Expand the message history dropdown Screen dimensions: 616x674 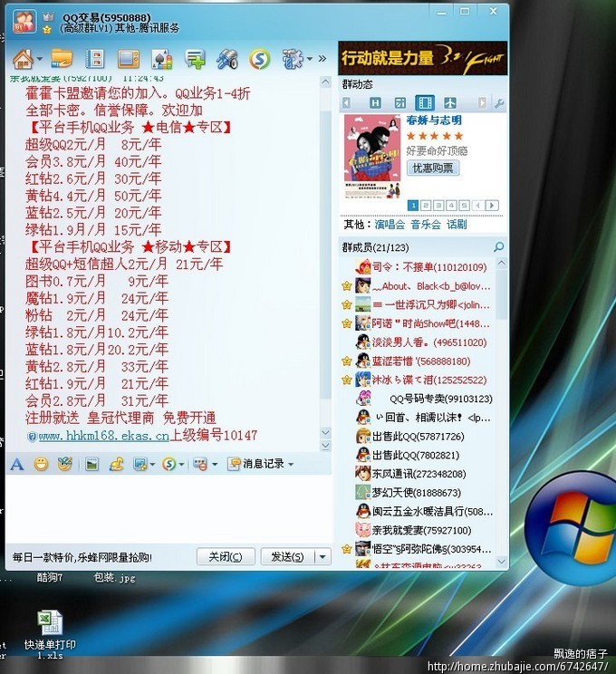click(x=291, y=464)
